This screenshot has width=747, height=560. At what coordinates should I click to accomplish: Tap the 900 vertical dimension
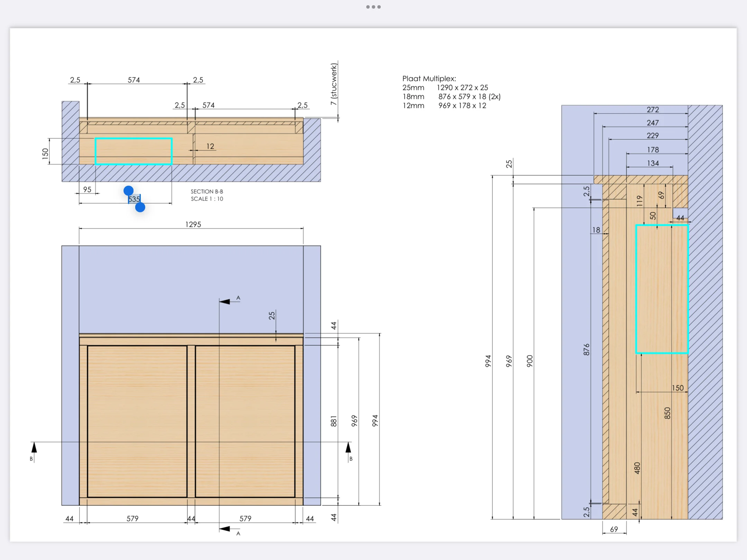[x=530, y=361]
